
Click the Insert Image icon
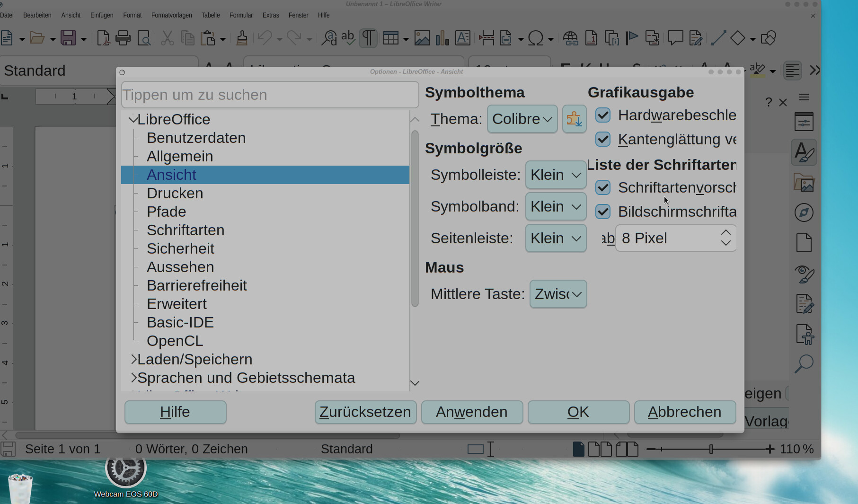click(422, 38)
